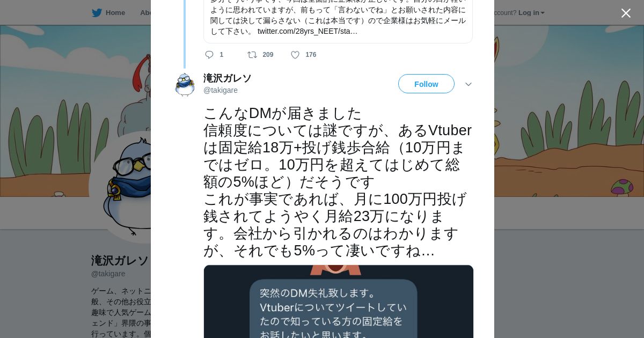Click the Twitter bird Home icon
This screenshot has height=338, width=644.
click(x=97, y=12)
